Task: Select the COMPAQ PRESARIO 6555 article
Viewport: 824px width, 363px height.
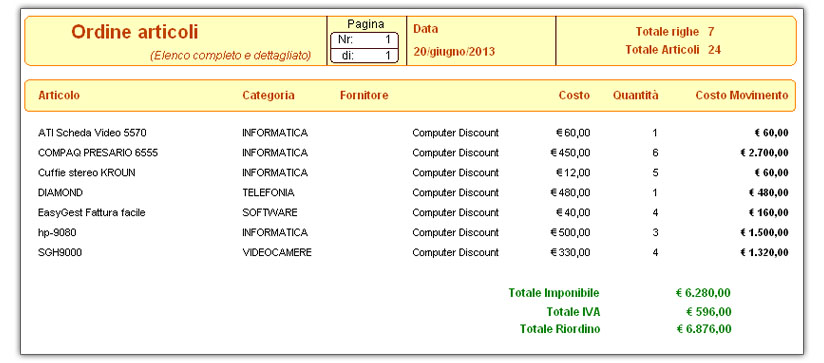Action: coord(98,153)
